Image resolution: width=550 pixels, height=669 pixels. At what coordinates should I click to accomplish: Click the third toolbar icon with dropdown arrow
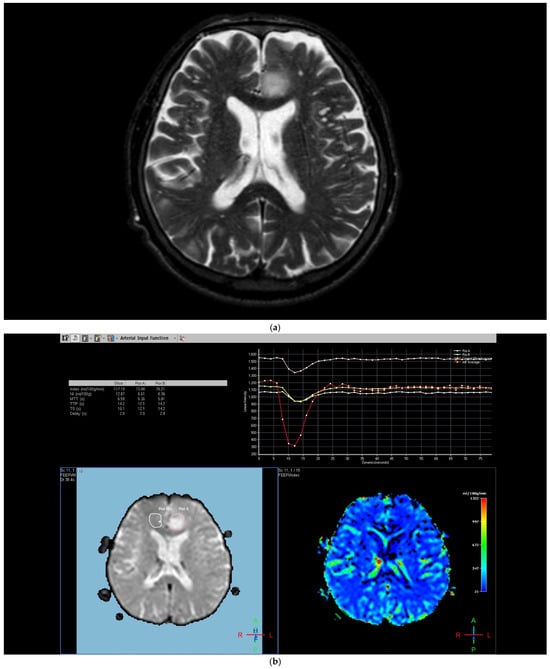[86, 338]
